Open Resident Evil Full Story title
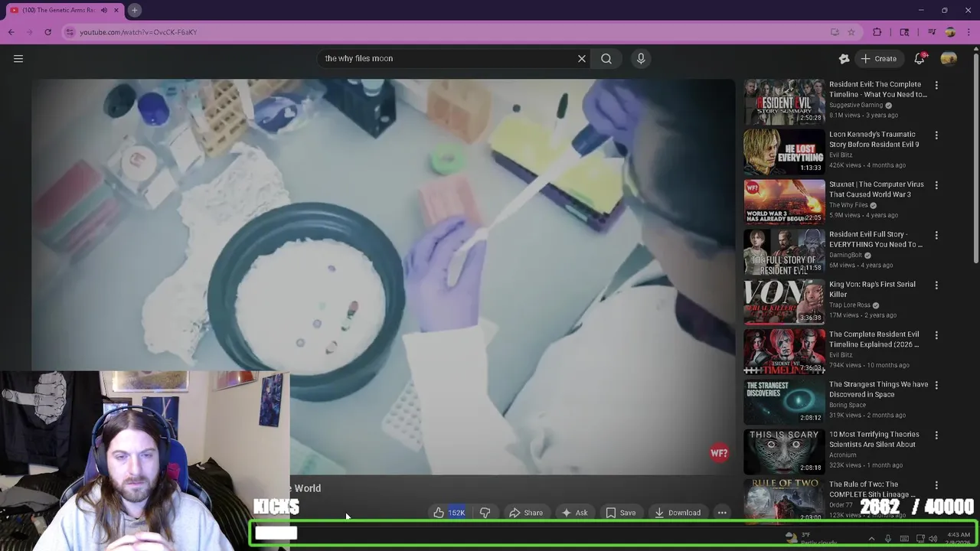The image size is (980, 551). [x=875, y=240]
